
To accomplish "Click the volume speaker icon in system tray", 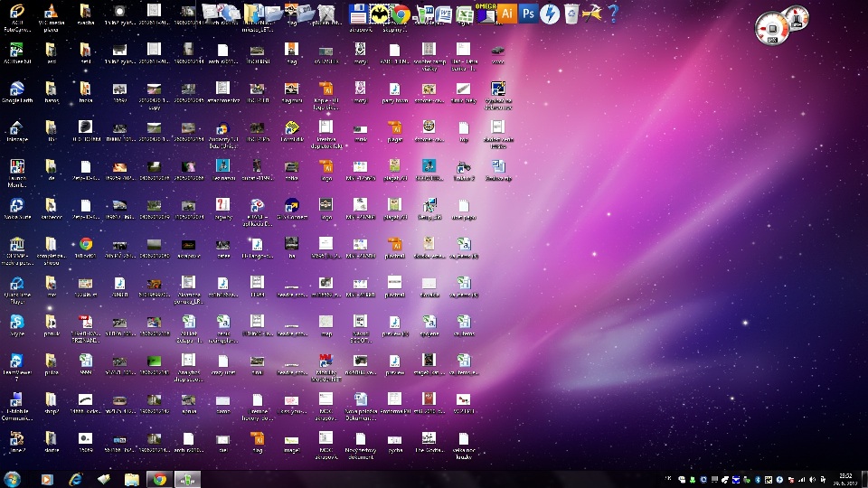I will pos(814,479).
